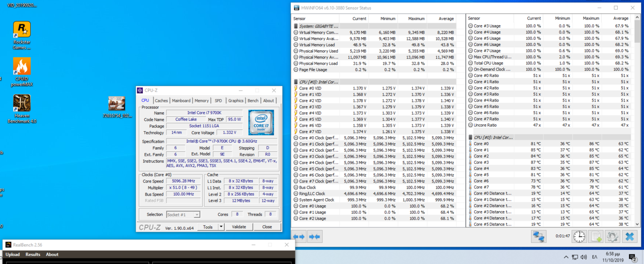Switch to the Bench tab
Image resolution: width=644 pixels, height=264 pixels.
253,101
